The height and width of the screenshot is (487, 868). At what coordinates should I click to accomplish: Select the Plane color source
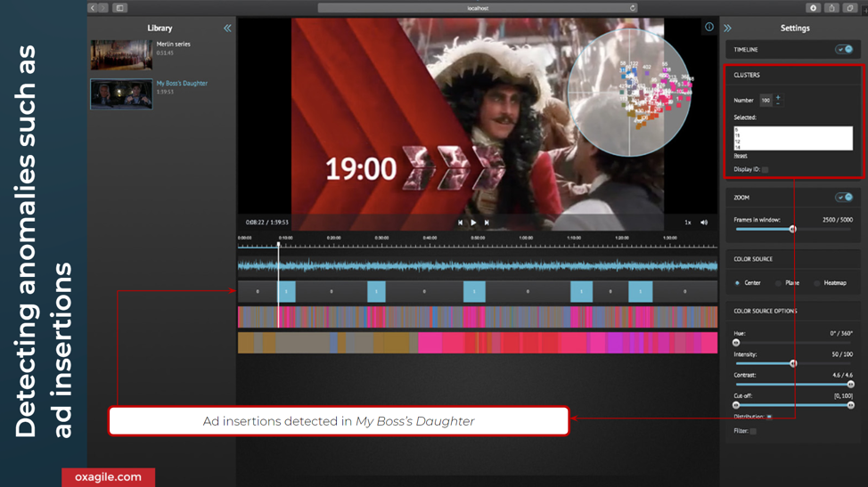(778, 283)
